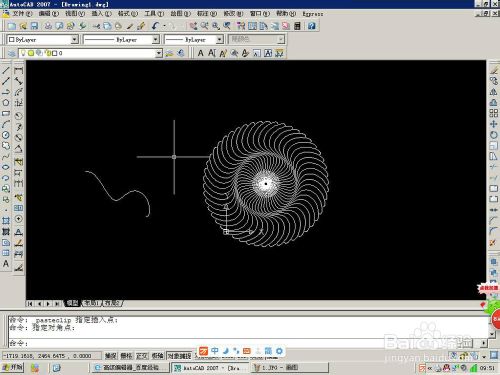This screenshot has height=375, width=500.
Task: Click the 开始 Start button
Action: point(13,367)
